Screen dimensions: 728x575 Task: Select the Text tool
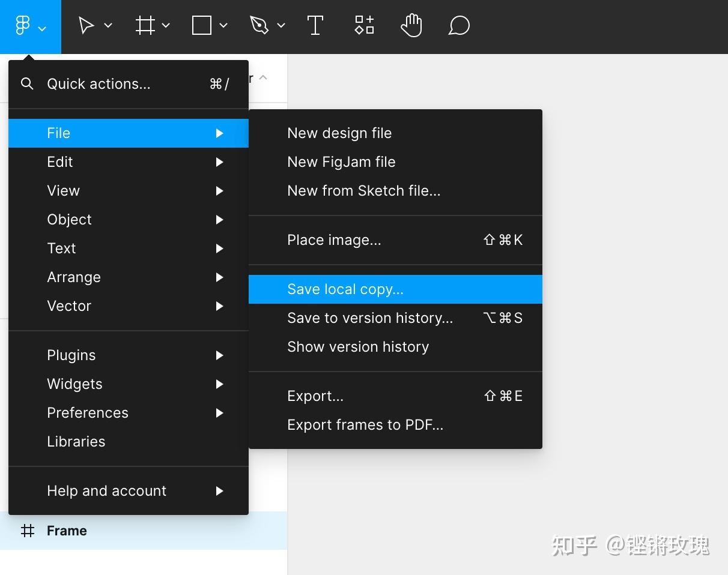coord(315,25)
